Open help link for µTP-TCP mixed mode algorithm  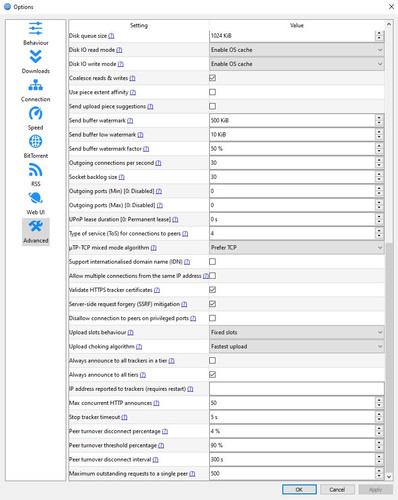tap(153, 248)
